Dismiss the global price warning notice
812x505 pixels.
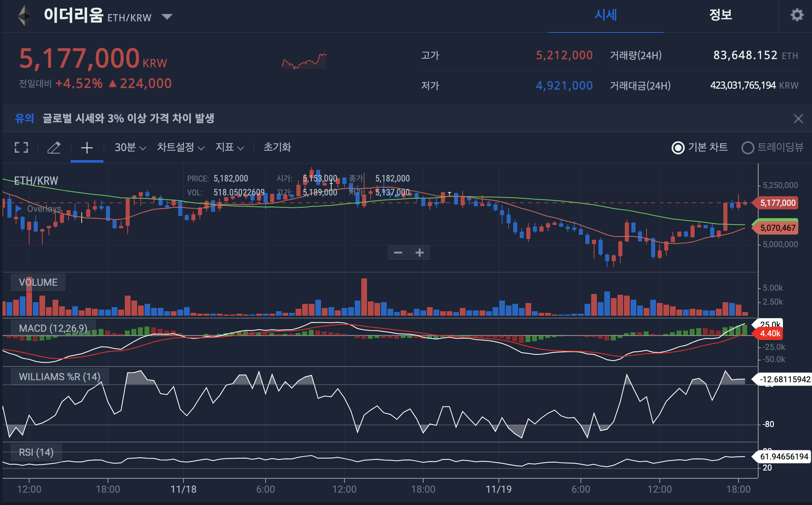tap(798, 119)
